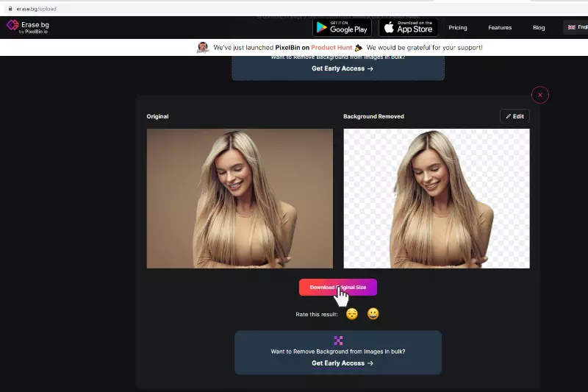Screen dimensions: 588x392
Task: Click the 'Original' label
Action: click(157, 116)
